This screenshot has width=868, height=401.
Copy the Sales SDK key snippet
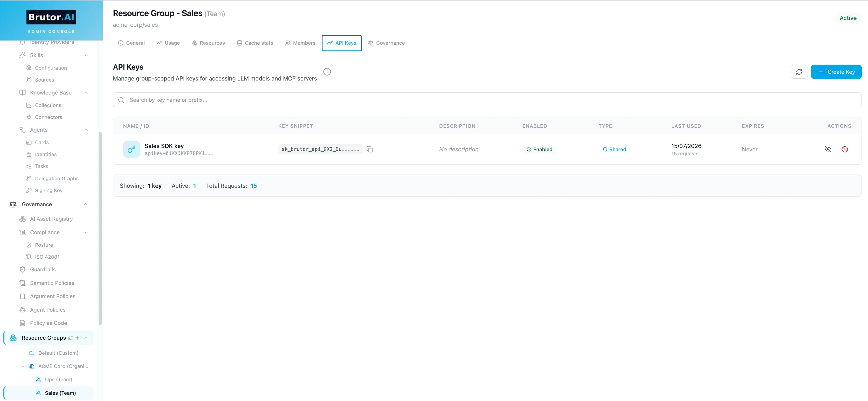pos(370,149)
